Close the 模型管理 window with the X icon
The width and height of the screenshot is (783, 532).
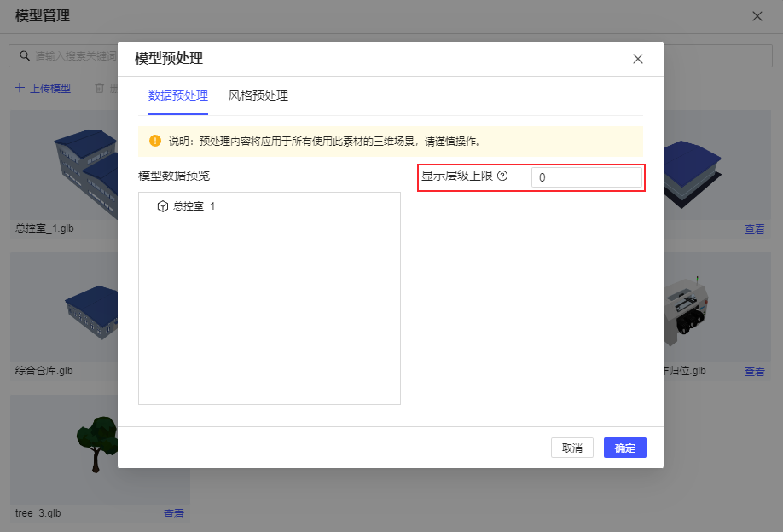758,15
